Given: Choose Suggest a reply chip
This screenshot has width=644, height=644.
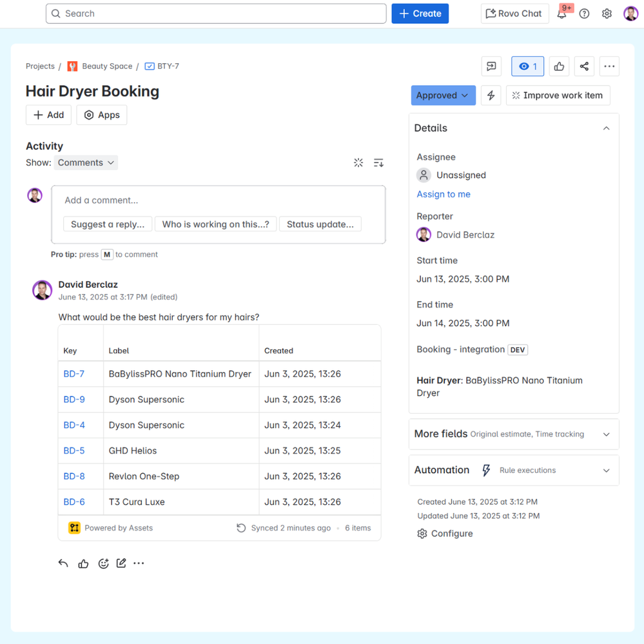Looking at the screenshot, I should pos(108,224).
